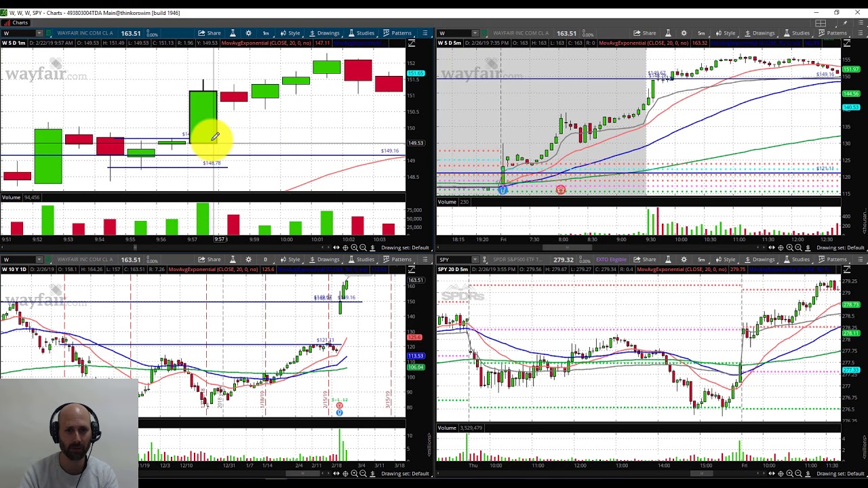Open the Charts window main menu icon
The image size is (868, 488).
pyautogui.click(x=860, y=23)
